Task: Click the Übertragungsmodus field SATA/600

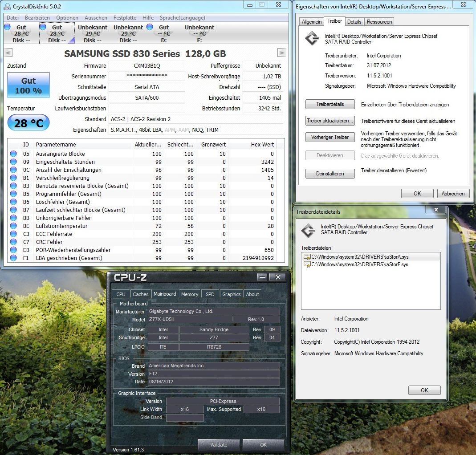Action: [x=147, y=97]
